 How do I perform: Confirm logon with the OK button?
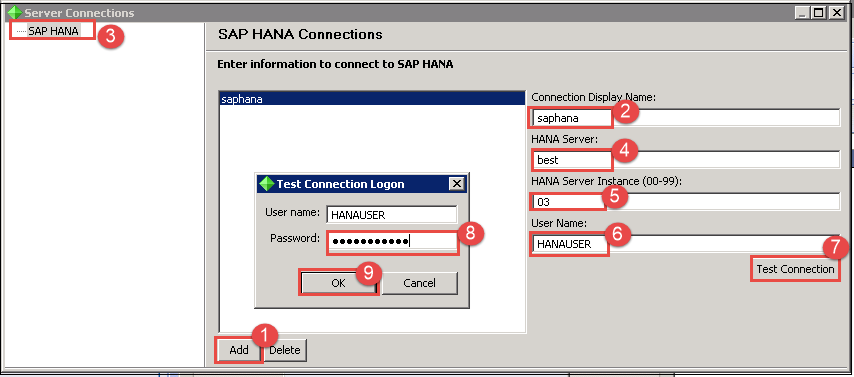click(x=338, y=283)
